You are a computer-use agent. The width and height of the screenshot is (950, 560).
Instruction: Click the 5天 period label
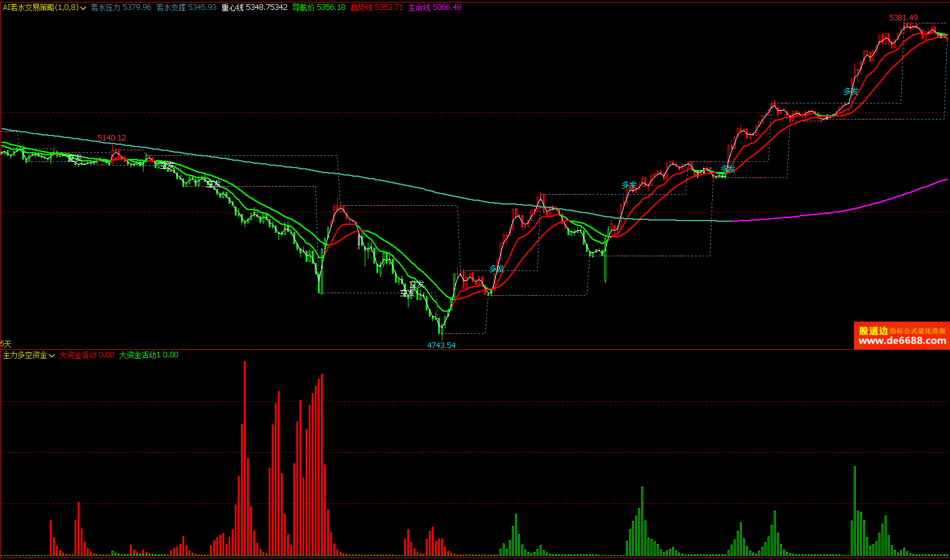click(6, 343)
